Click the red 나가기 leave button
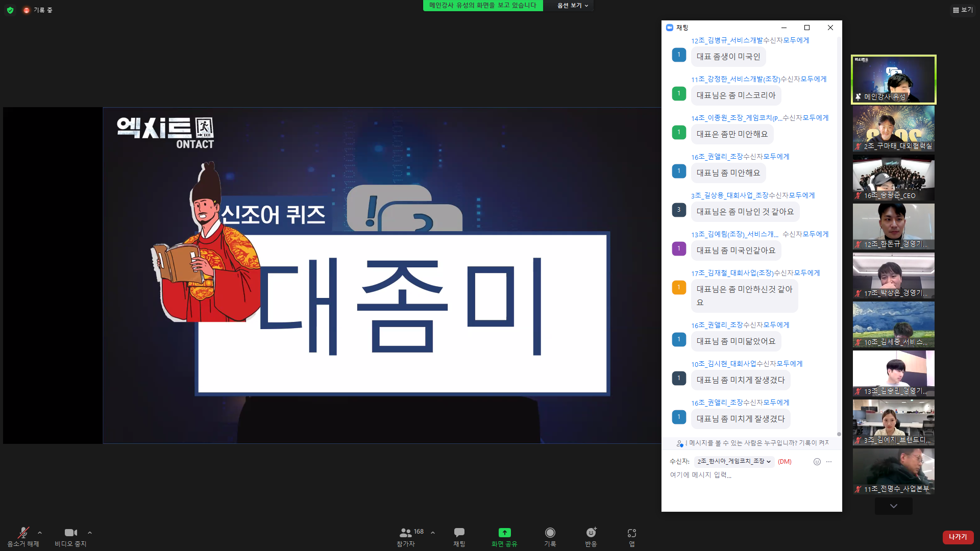 click(x=958, y=537)
